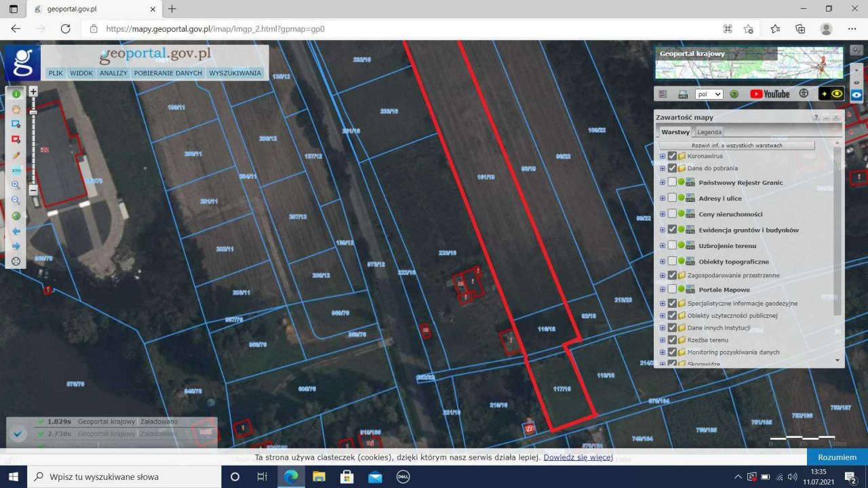
Task: Uncheck the Dane do pobrania layer
Action: 672,168
